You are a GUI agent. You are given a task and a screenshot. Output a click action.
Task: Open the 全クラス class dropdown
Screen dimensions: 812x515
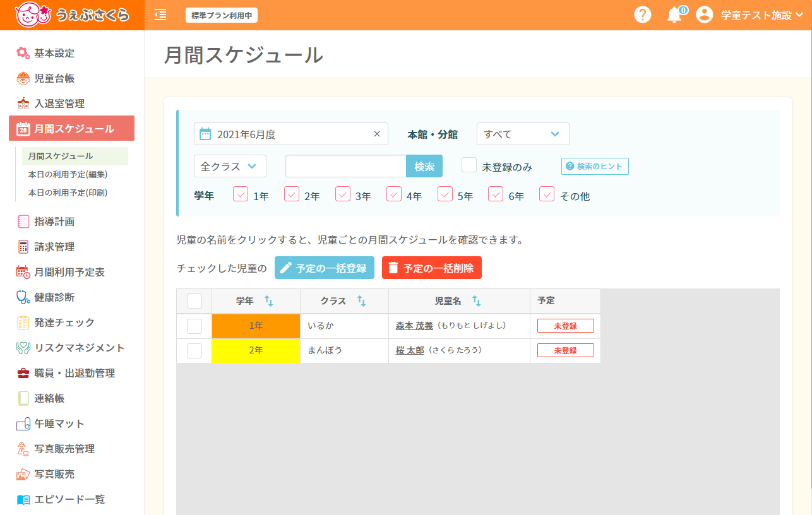[230, 166]
